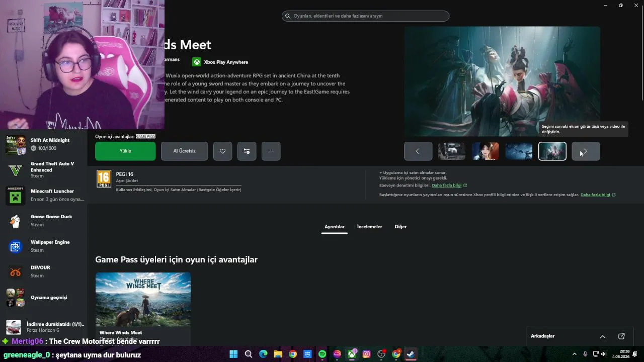Go to next screenshot in gallery
This screenshot has width=644, height=362.
click(x=586, y=151)
